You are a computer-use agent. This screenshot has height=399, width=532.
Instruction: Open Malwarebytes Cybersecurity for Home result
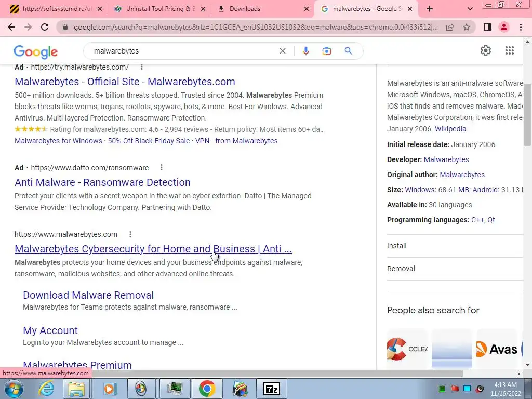click(153, 249)
